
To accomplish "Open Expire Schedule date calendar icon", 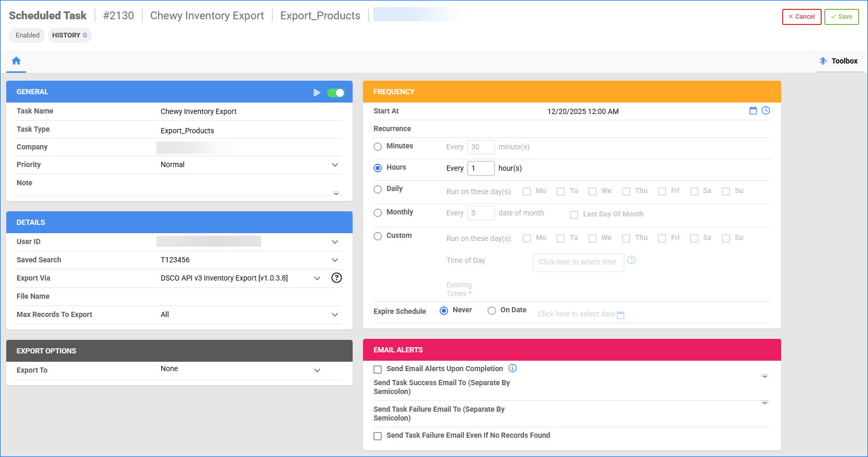I will 620,315.
